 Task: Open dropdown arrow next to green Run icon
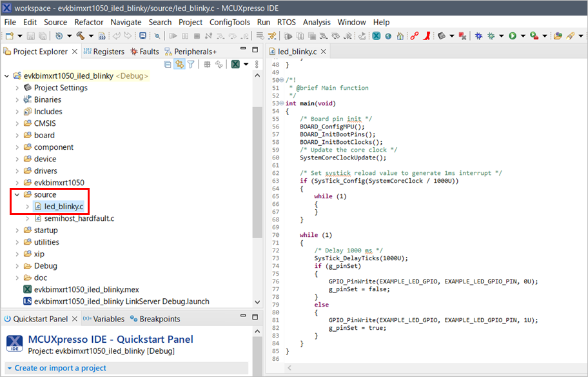(523, 36)
